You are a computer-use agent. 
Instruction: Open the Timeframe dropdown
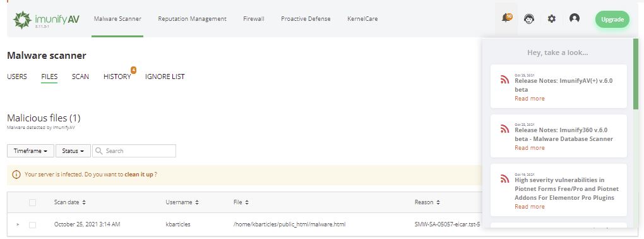click(x=30, y=151)
